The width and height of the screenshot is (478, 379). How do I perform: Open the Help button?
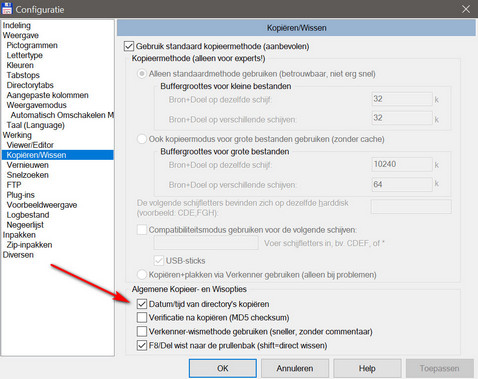point(367,368)
